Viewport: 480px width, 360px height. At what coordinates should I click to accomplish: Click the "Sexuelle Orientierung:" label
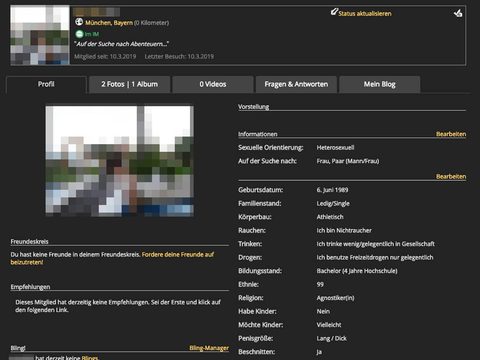click(x=271, y=148)
